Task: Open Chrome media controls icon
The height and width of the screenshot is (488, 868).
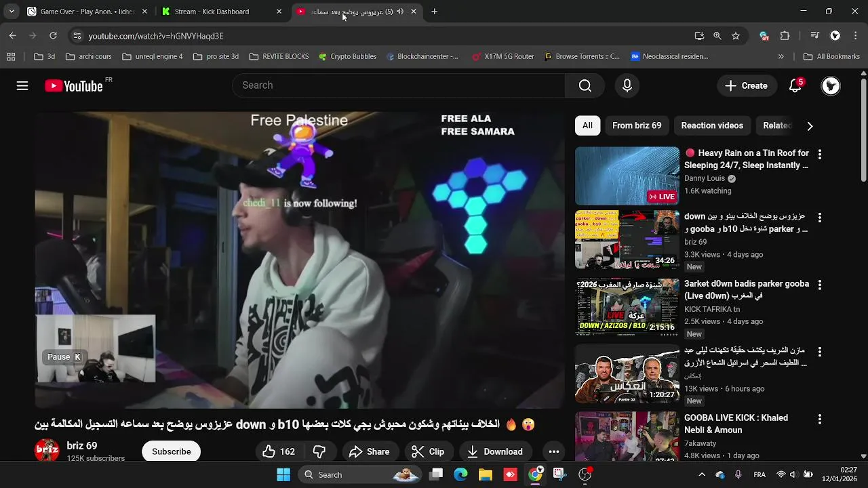Action: point(815,36)
